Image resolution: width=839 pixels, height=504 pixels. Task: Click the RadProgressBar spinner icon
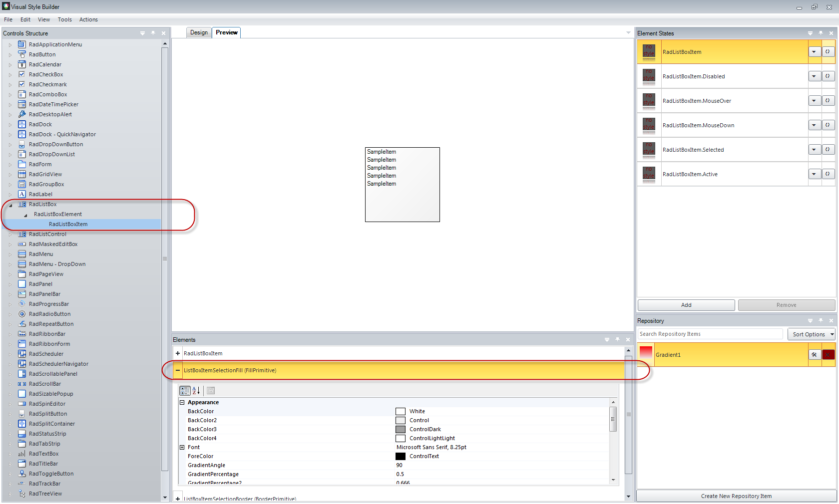[x=22, y=304]
